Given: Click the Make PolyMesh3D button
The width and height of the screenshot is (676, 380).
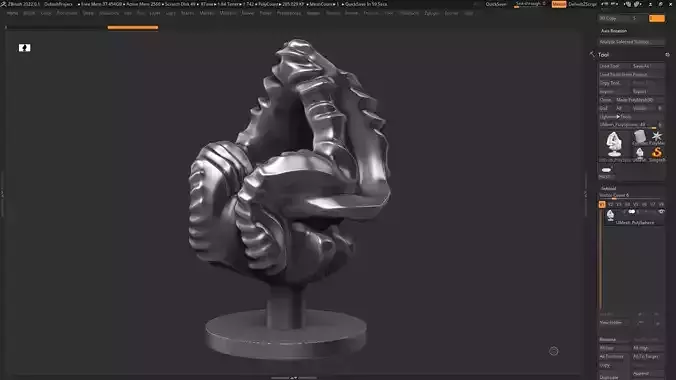Looking at the screenshot, I should click(639, 100).
